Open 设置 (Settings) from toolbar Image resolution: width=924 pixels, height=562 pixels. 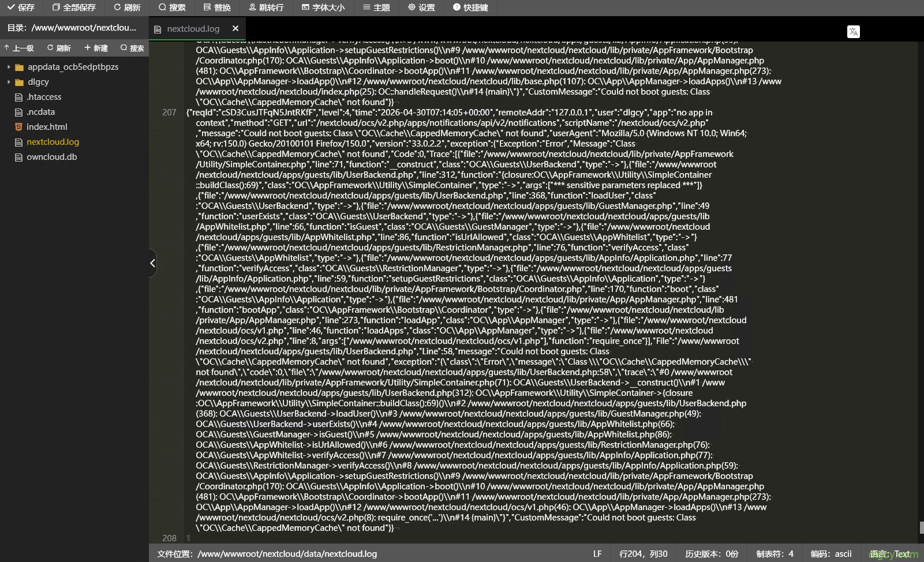click(421, 8)
